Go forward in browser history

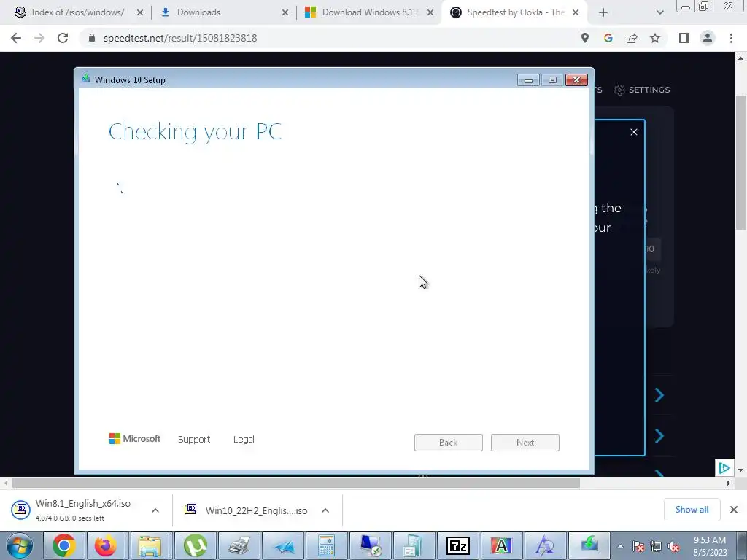(39, 38)
